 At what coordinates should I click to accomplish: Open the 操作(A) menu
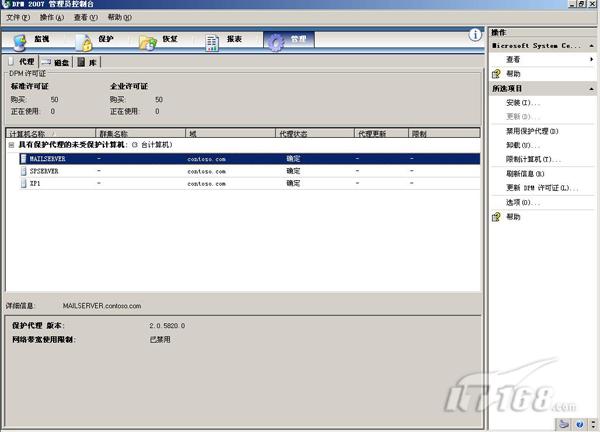(x=52, y=17)
